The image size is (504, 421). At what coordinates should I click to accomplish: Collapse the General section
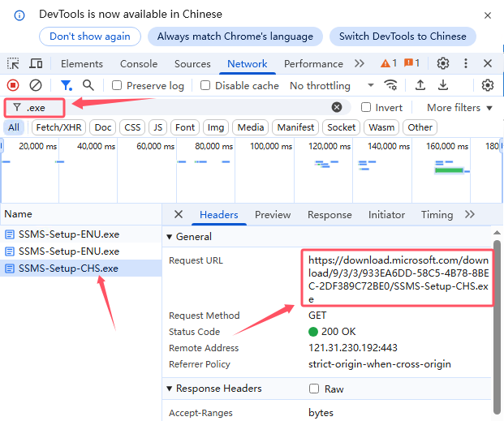[170, 237]
